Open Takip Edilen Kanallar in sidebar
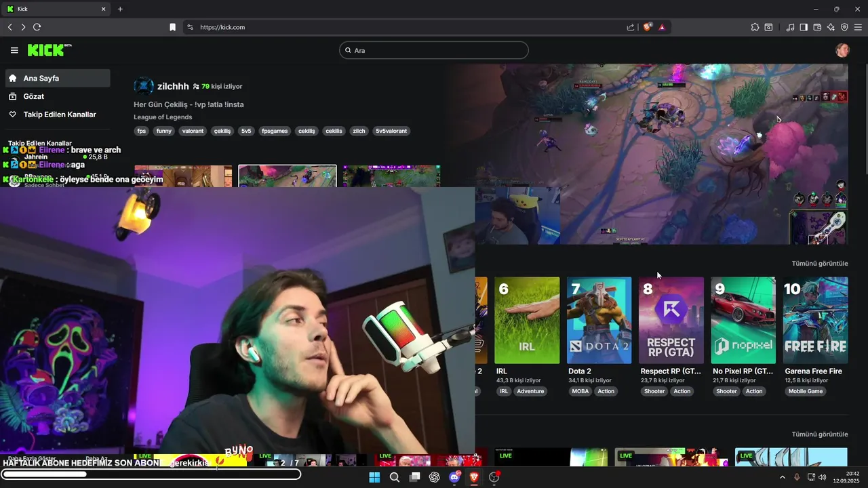This screenshot has width=868, height=488. (58, 115)
